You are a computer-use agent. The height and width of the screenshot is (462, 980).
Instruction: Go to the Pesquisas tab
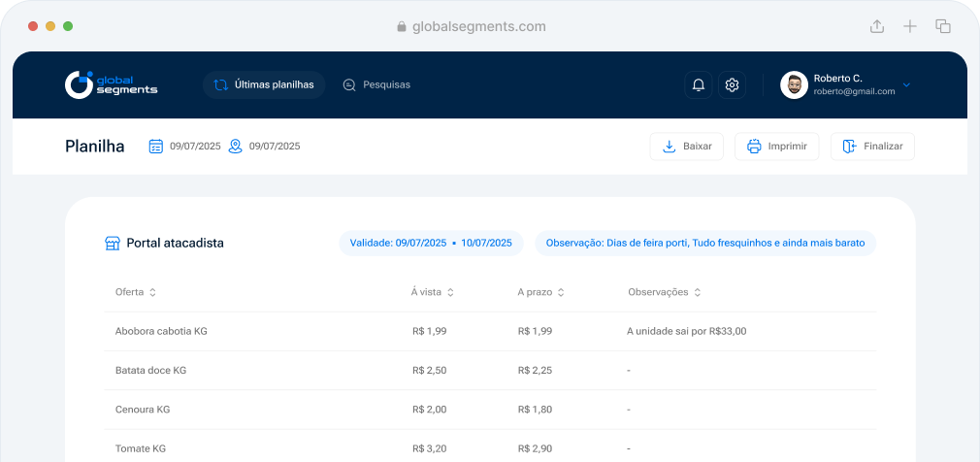[376, 85]
